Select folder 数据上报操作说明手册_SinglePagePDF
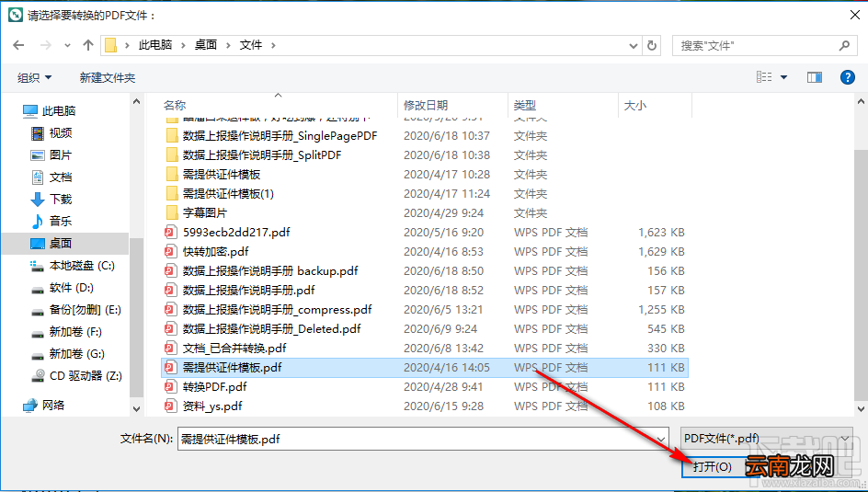This screenshot has width=868, height=492. click(280, 135)
